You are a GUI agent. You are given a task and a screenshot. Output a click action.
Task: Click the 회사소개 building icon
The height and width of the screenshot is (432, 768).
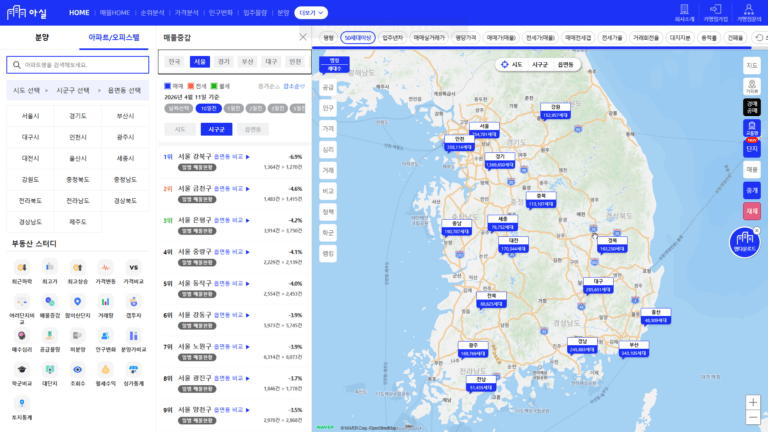[685, 11]
